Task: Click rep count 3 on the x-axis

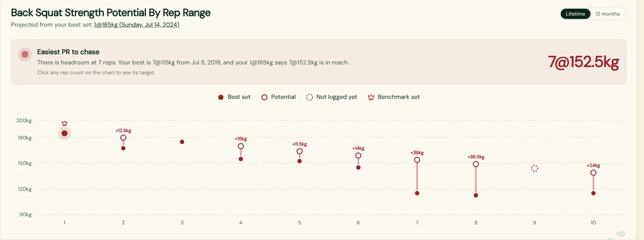Action: pyautogui.click(x=182, y=223)
